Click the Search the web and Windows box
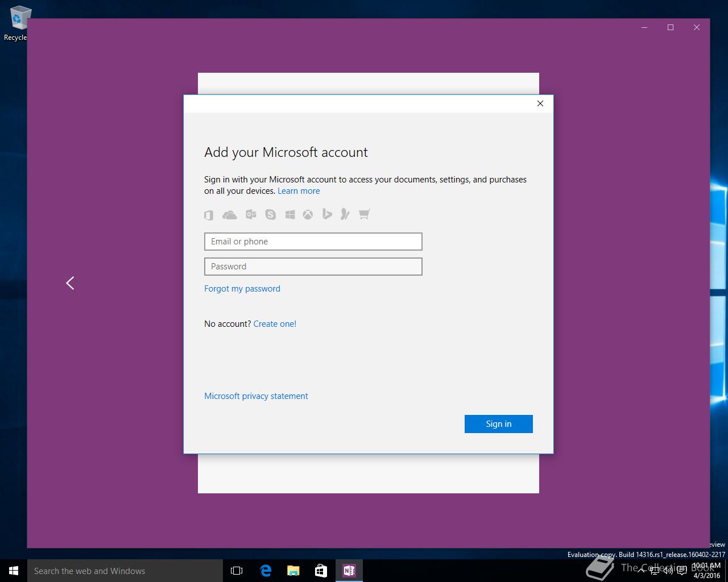The image size is (728, 582). 125,571
